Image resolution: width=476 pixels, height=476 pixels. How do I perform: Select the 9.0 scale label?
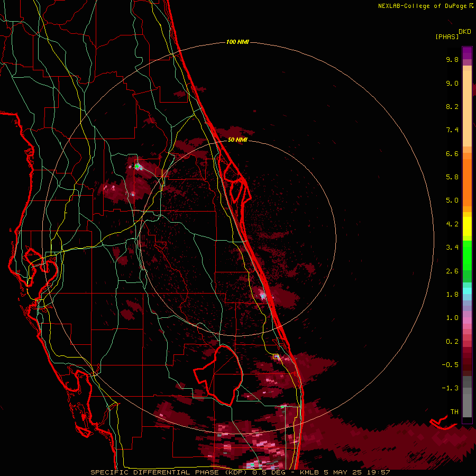coord(452,83)
